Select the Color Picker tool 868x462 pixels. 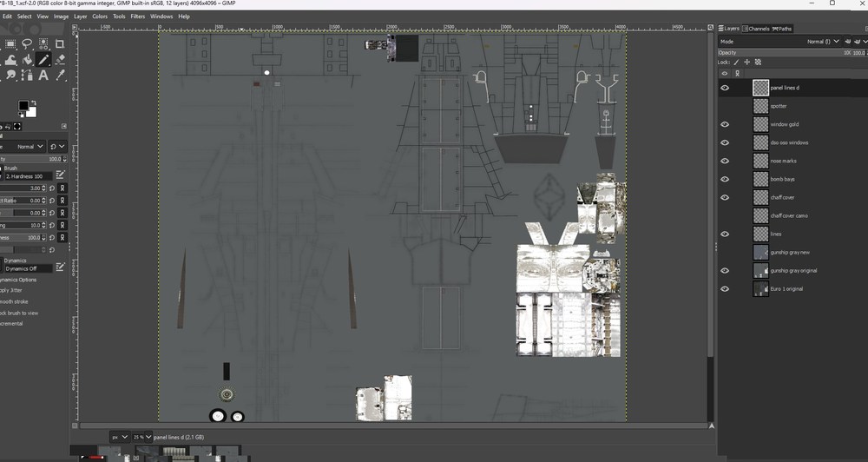point(60,75)
